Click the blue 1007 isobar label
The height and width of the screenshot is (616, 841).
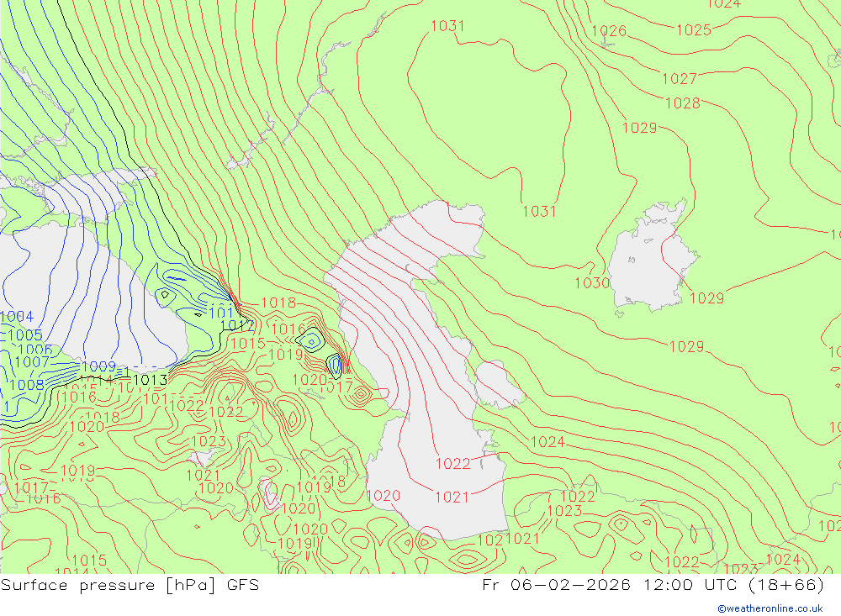[32, 362]
